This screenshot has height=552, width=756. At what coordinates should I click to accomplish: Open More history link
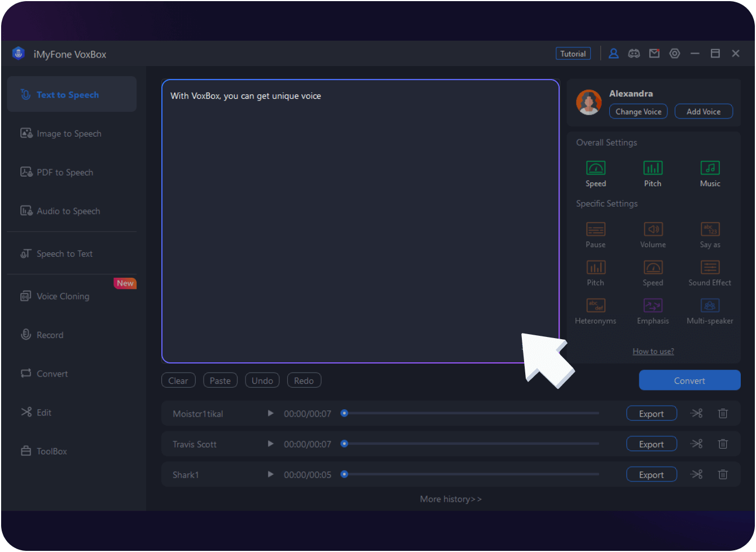point(451,499)
